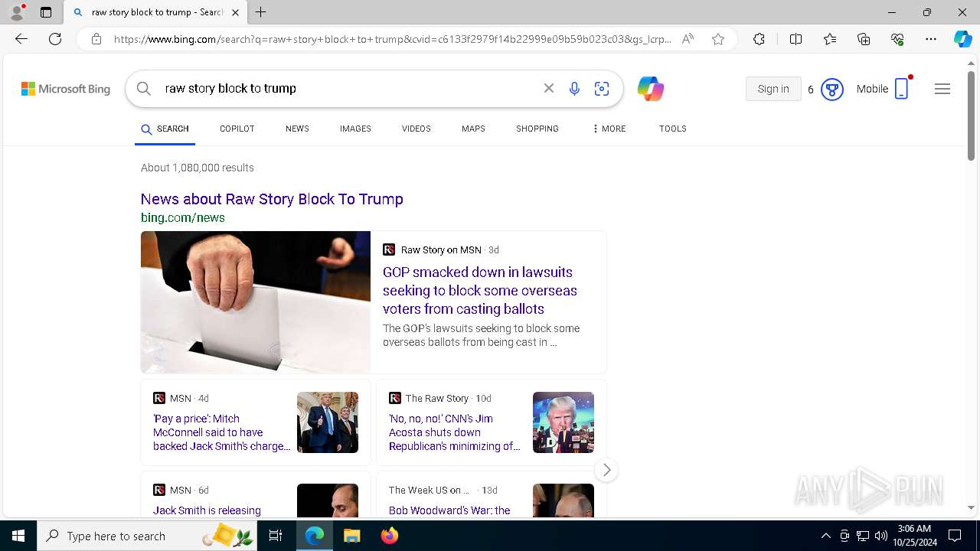The height and width of the screenshot is (551, 980).
Task: Click the browser Back arrow
Action: (21, 39)
